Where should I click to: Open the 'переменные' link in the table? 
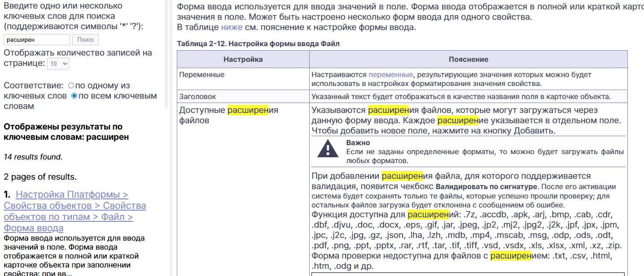point(390,75)
